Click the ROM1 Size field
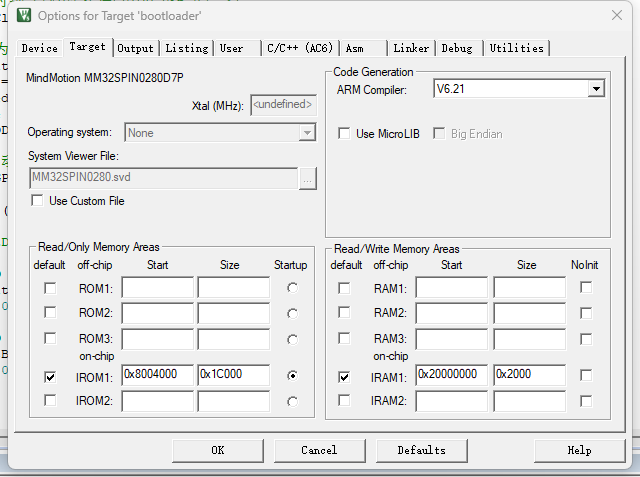This screenshot has width=640, height=477. click(234, 287)
